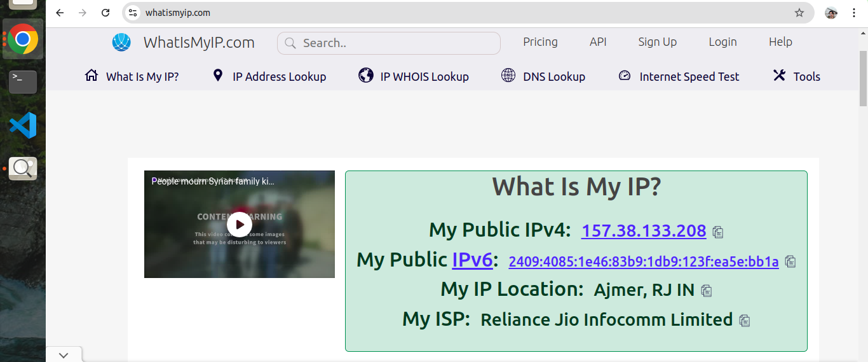The height and width of the screenshot is (362, 868).
Task: Click the Login link
Action: pyautogui.click(x=722, y=42)
